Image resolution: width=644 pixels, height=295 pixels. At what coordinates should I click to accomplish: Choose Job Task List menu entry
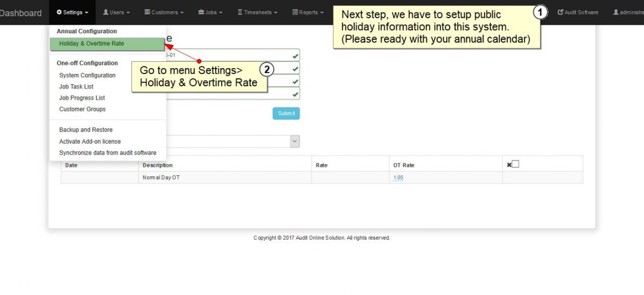point(76,87)
